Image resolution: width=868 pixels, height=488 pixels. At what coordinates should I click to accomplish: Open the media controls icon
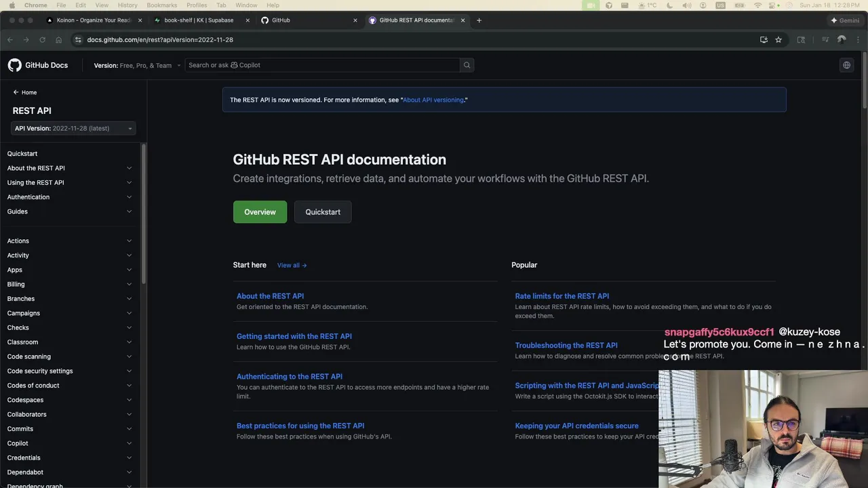tap(825, 40)
